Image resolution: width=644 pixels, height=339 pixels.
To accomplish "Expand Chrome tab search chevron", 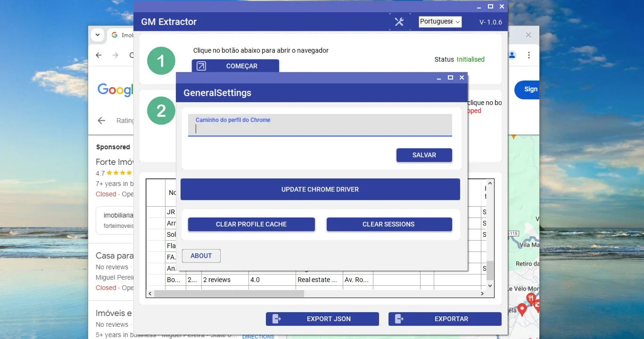I will click(x=98, y=35).
